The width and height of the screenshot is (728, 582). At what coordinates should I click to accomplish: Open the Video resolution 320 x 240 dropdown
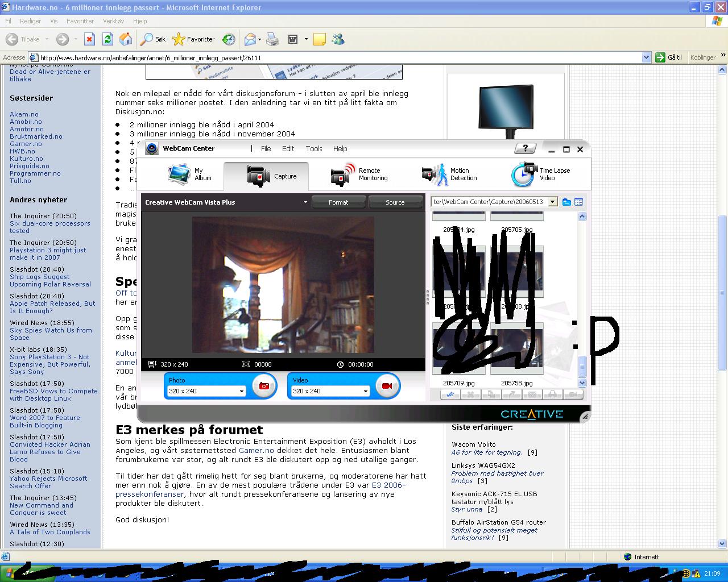(x=365, y=391)
